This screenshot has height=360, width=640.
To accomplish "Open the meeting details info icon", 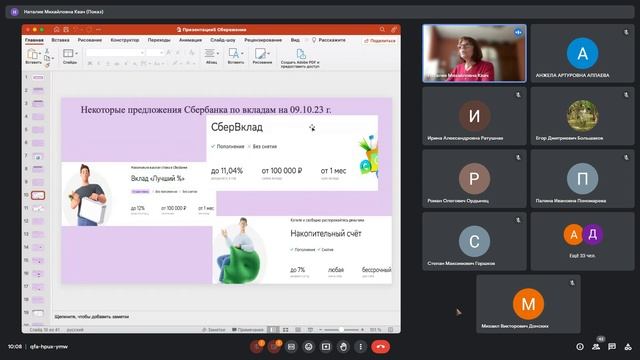I will (580, 347).
